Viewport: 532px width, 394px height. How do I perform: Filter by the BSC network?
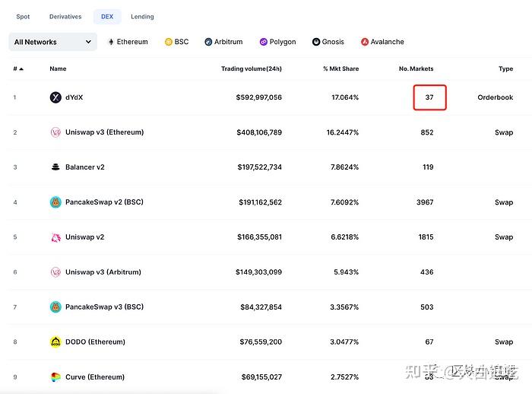click(x=177, y=42)
